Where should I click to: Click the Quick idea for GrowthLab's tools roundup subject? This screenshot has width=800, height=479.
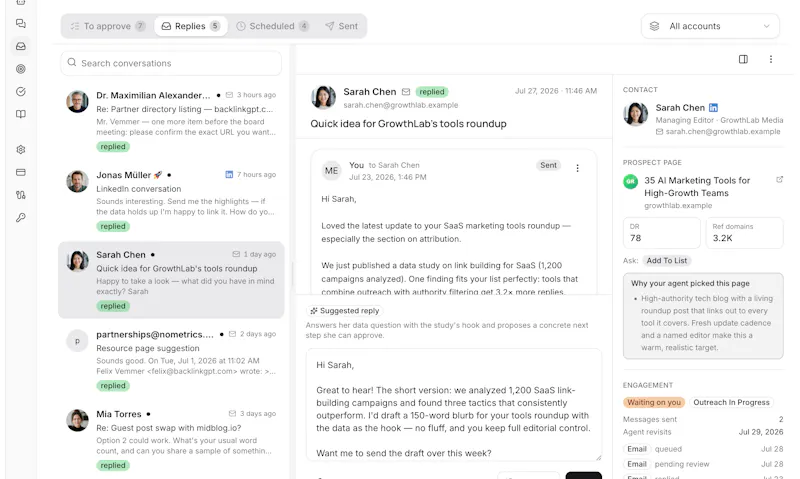408,123
